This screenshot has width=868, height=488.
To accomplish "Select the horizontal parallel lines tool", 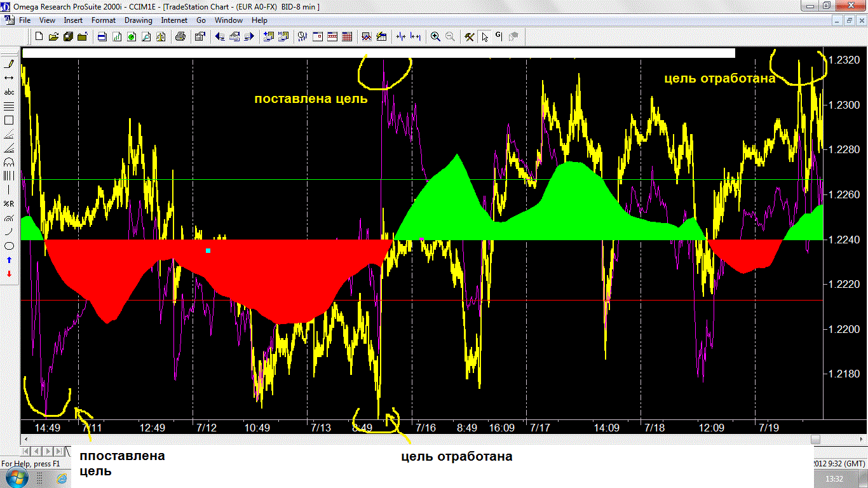I will pyautogui.click(x=9, y=106).
